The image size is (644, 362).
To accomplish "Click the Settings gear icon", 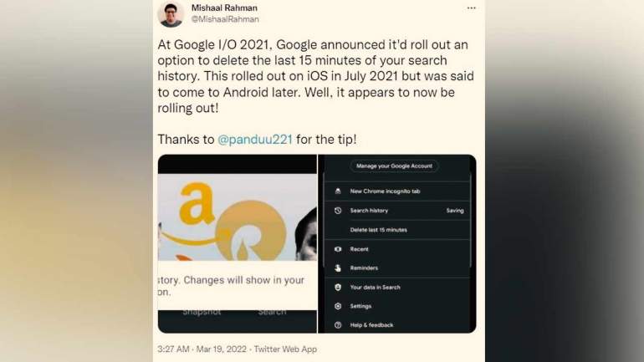I will click(338, 306).
